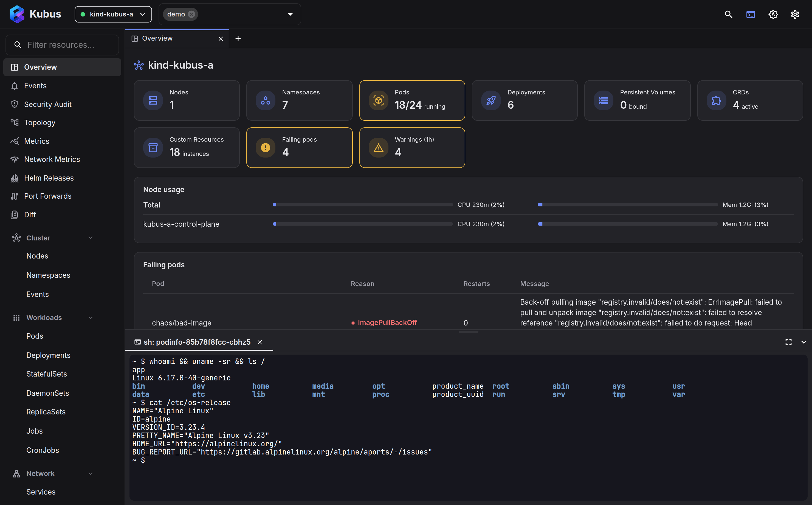812x505 pixels.
Task: Click the Custom Resources archive icon
Action: (153, 148)
